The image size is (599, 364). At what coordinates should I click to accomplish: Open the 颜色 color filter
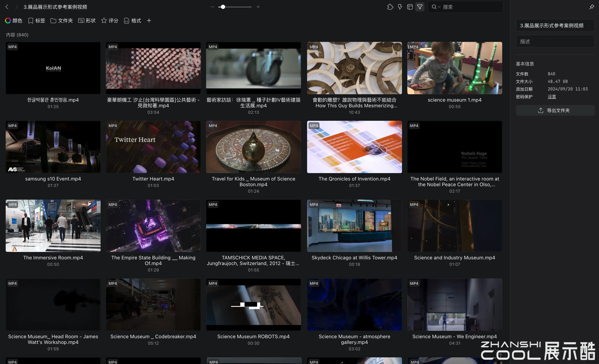click(14, 21)
